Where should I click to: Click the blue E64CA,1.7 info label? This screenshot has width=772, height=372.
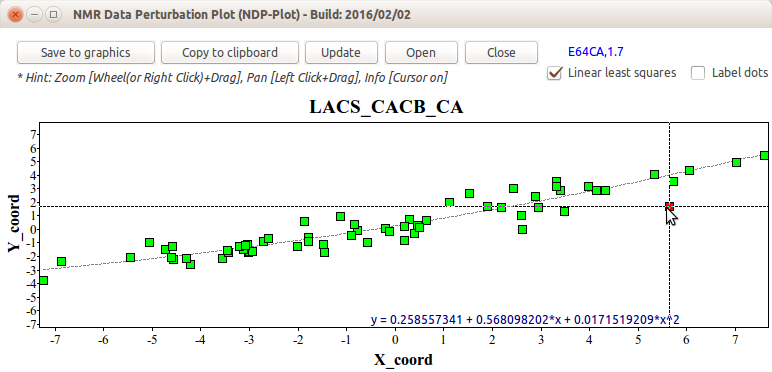(x=596, y=51)
